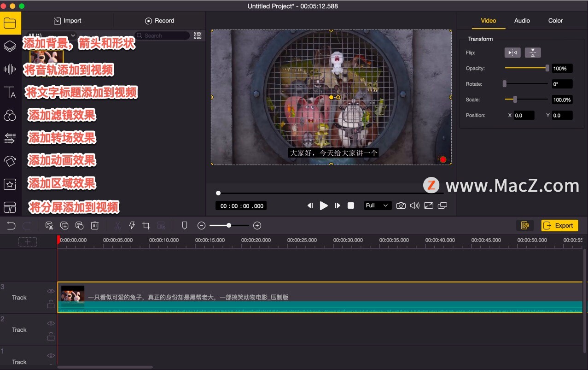
Task: Step forward to the next frame
Action: pyautogui.click(x=338, y=206)
